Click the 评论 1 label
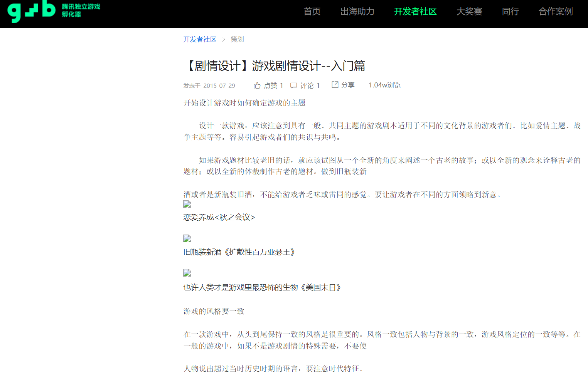The width and height of the screenshot is (588, 384). pyautogui.click(x=310, y=86)
